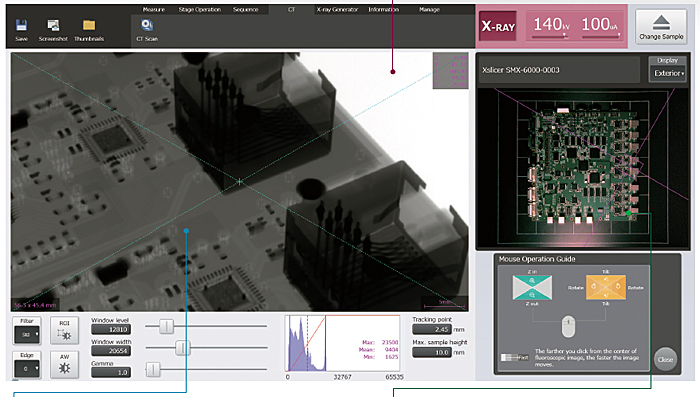Take a Screenshot using toolbar icon
Screen dimensions: 700x397
tap(53, 25)
